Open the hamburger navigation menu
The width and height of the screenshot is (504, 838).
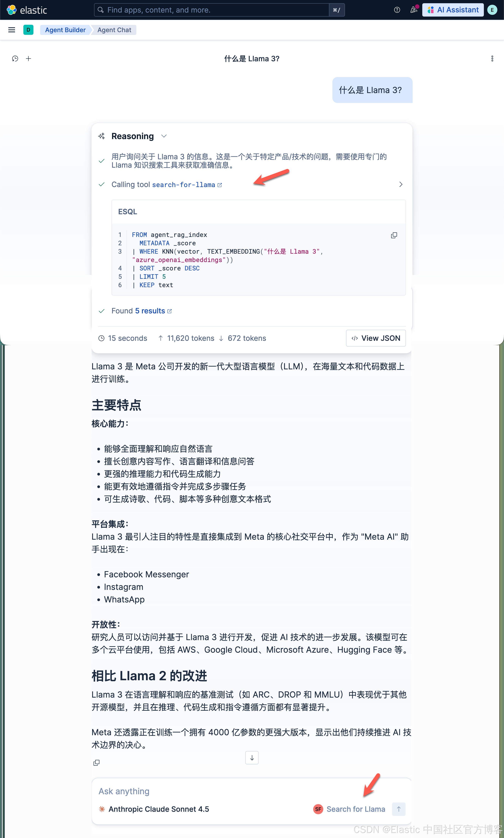click(x=12, y=30)
